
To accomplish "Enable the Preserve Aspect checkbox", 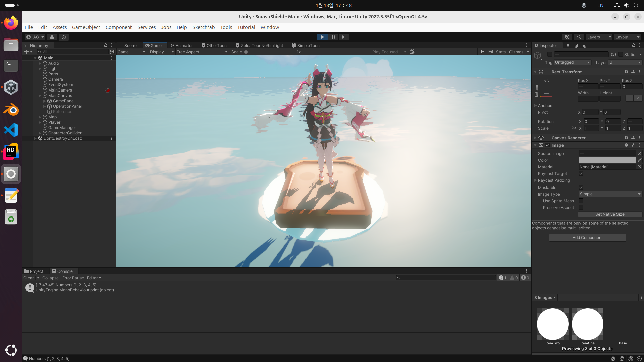I will (x=581, y=207).
